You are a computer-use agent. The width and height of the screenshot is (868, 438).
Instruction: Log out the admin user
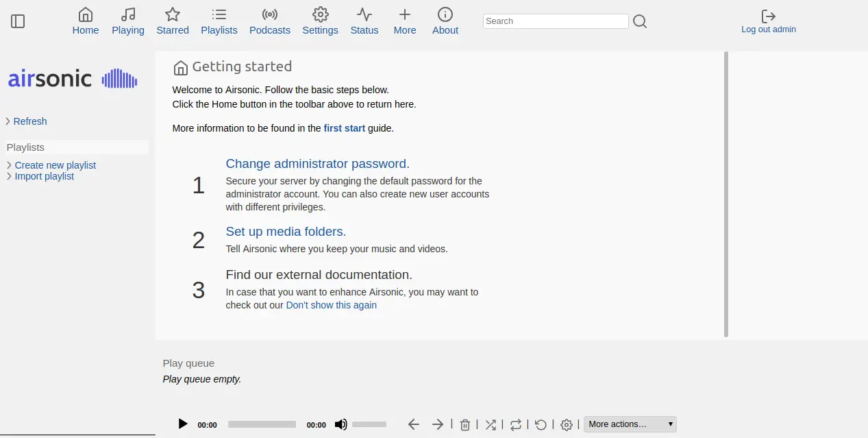769,21
